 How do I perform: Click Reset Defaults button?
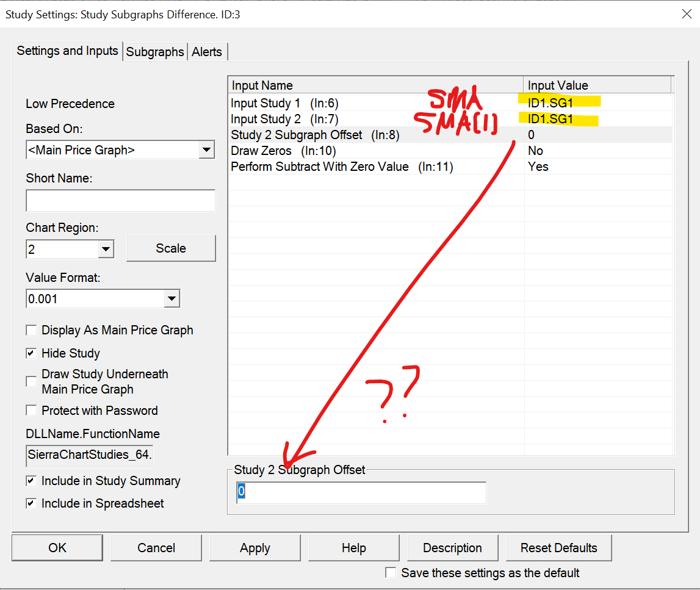(x=558, y=548)
